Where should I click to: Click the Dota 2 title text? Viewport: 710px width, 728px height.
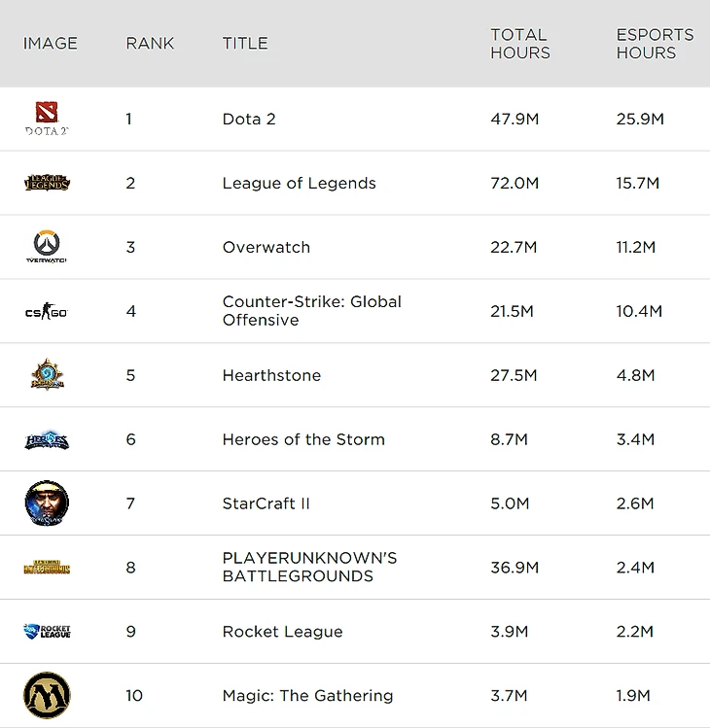click(249, 119)
